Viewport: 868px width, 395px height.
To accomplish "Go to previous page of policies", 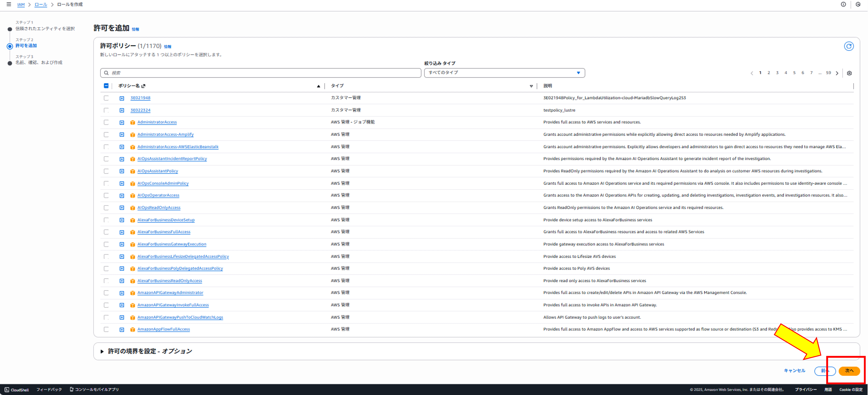I will (x=752, y=73).
